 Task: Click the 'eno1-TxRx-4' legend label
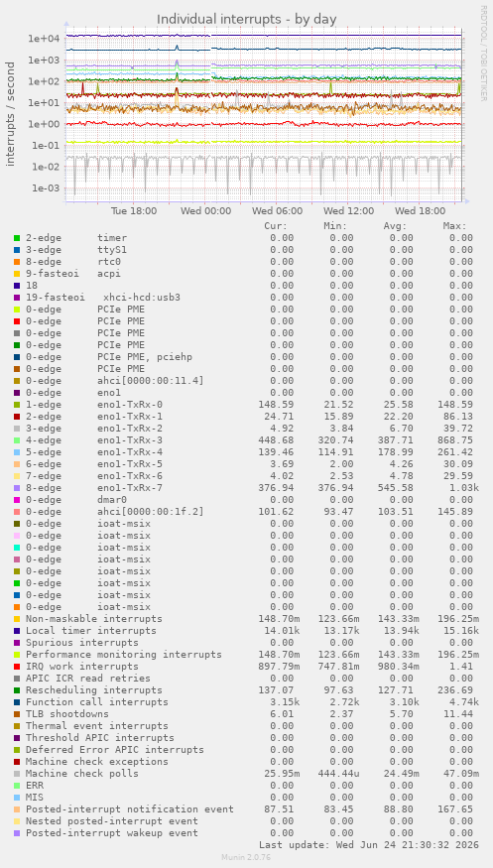[130, 452]
